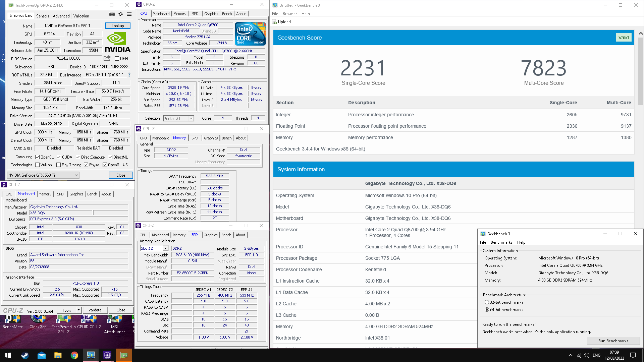Select 32-bit benchmarks radio button
Image resolution: width=644 pixels, height=362 pixels.
pyautogui.click(x=487, y=302)
